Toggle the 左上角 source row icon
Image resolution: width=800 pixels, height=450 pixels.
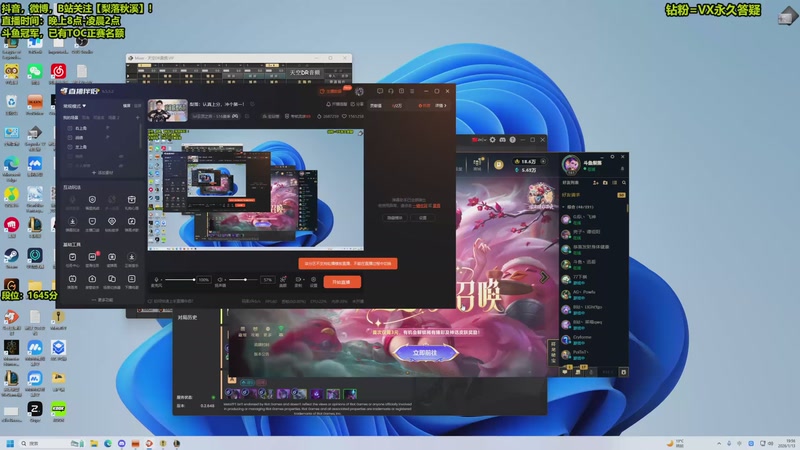pyautogui.click(x=70, y=147)
